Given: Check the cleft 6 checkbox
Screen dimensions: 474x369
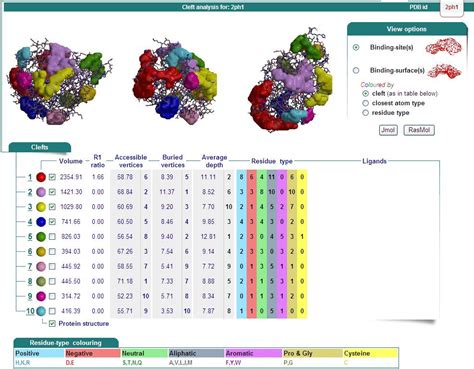Looking at the screenshot, I should [52, 252].
